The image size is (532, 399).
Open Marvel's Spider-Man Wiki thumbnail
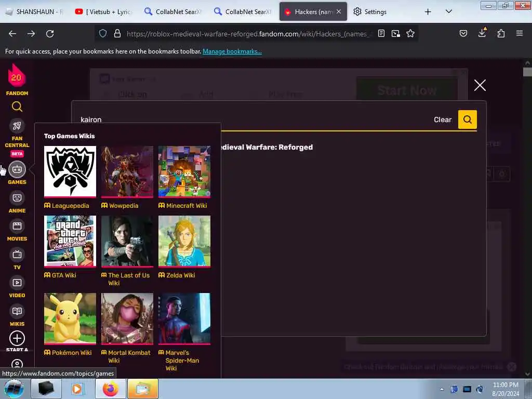(x=184, y=318)
